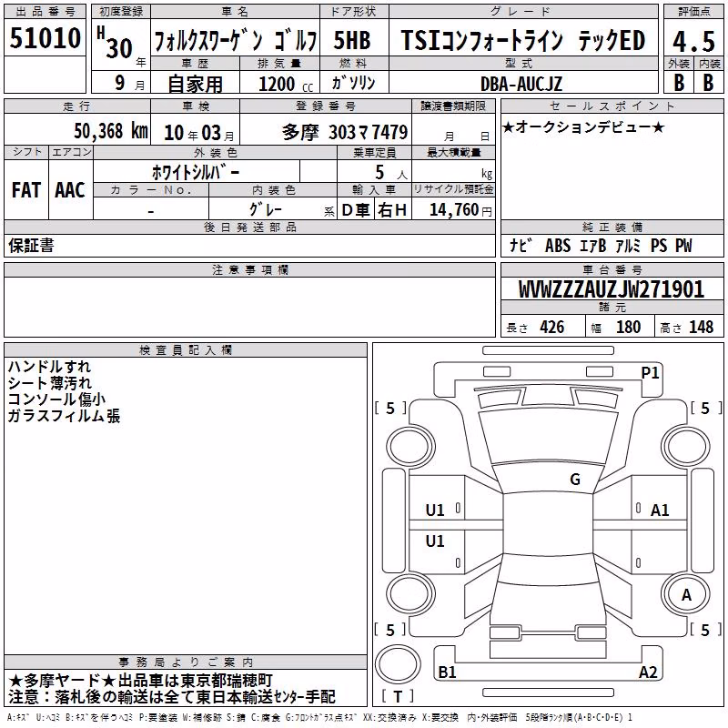Select the transport notice 東日本輸送センター手配
This screenshot has width=728, height=728.
266,697
